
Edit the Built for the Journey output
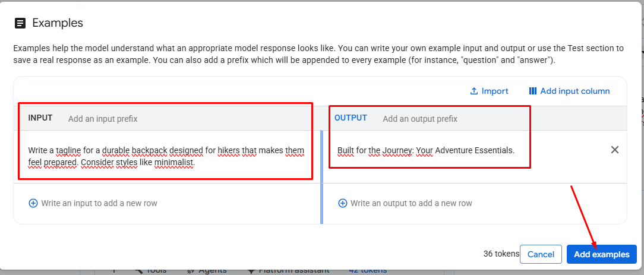coord(426,151)
